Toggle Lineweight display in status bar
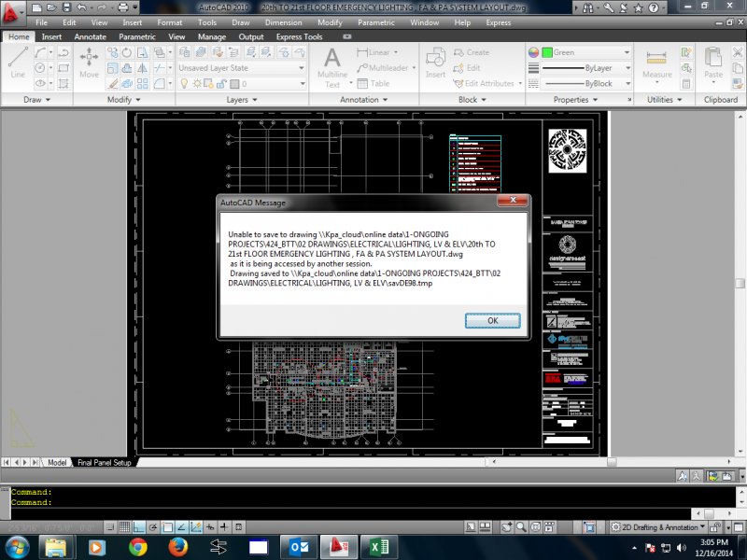 coord(224,526)
